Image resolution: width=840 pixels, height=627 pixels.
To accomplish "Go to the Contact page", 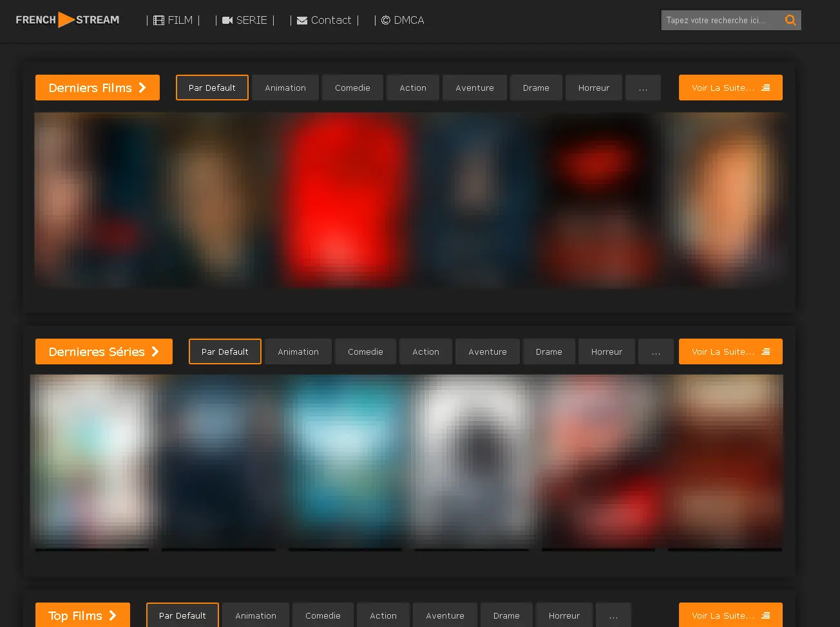I will [x=324, y=20].
